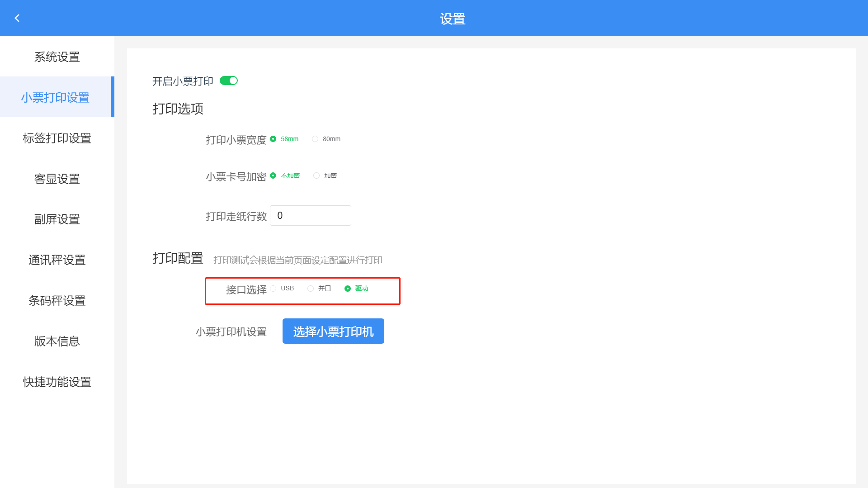Screen dimensions: 868x488
Task: Select 58mm receipt width
Action: (274, 139)
